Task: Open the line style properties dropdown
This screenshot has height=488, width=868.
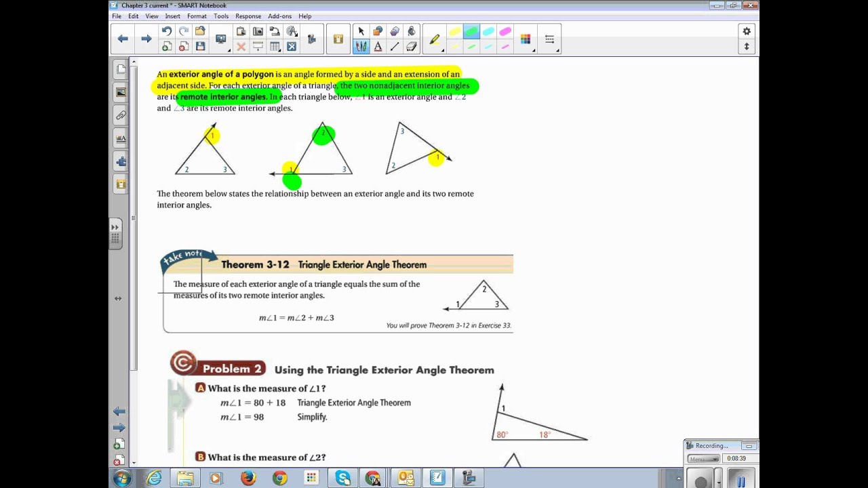Action: point(549,39)
